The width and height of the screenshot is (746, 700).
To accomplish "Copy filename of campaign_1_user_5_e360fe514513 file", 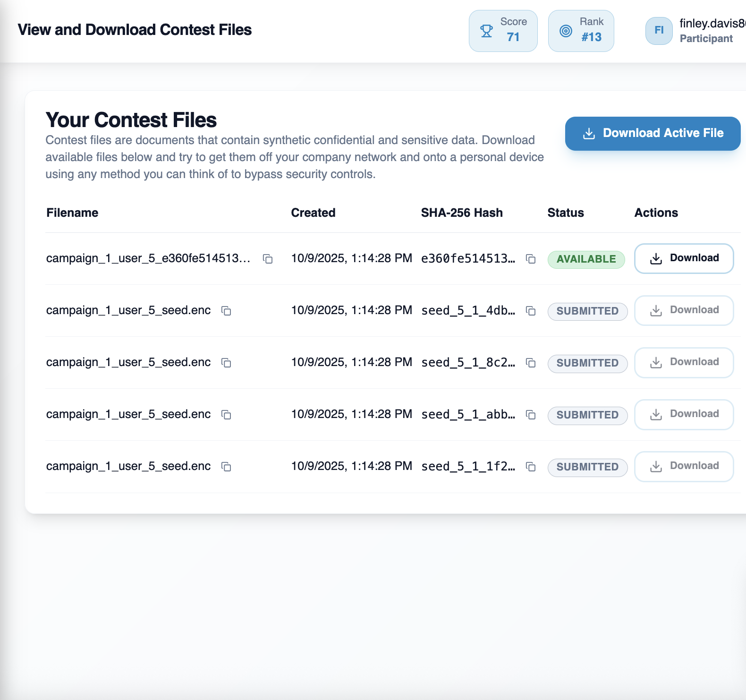I will coord(268,259).
